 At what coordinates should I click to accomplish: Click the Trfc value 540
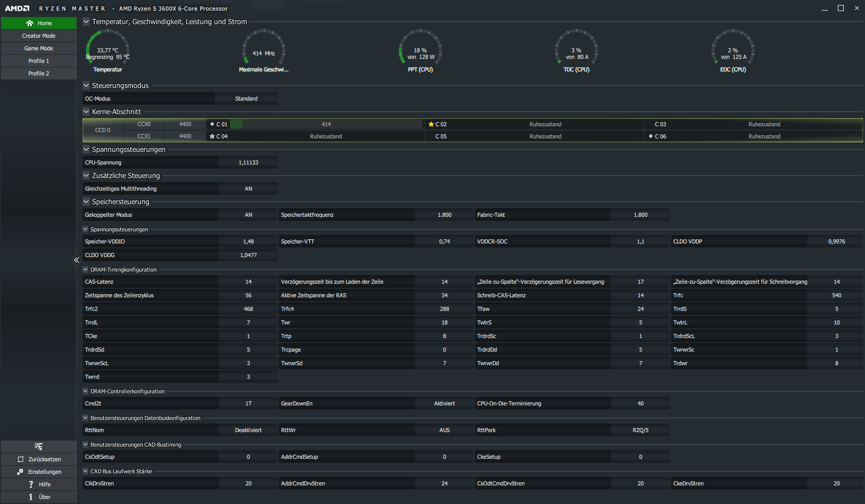(x=836, y=295)
